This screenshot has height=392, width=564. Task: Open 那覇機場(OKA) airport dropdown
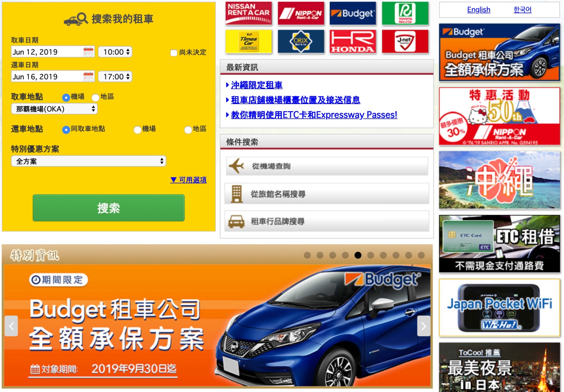pyautogui.click(x=55, y=109)
